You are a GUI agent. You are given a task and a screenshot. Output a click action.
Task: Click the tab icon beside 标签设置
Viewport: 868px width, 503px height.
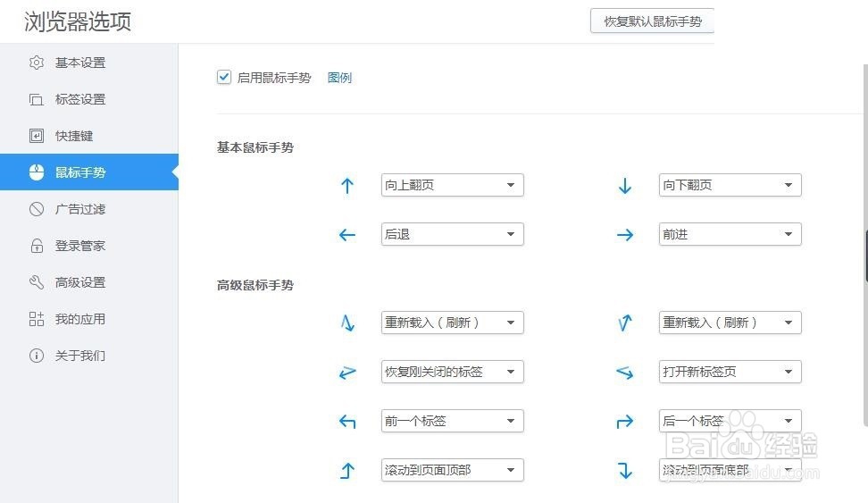coord(37,99)
